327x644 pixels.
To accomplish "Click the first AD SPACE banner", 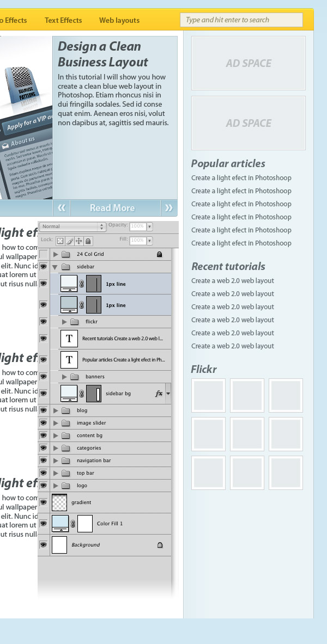I will pyautogui.click(x=249, y=63).
